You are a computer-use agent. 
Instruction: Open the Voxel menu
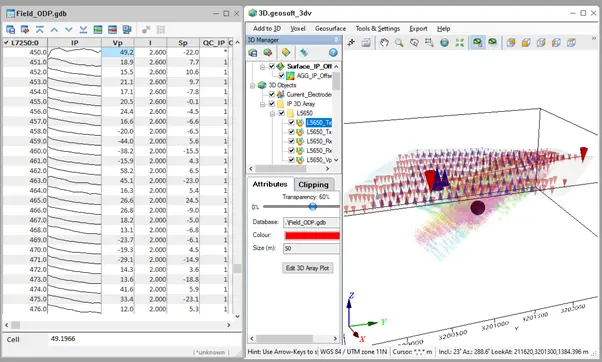pyautogui.click(x=298, y=28)
